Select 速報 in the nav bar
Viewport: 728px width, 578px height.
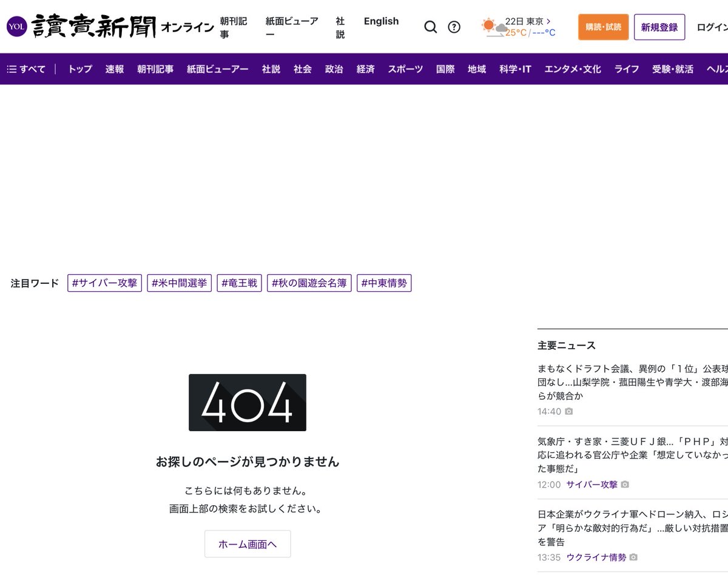tap(115, 69)
